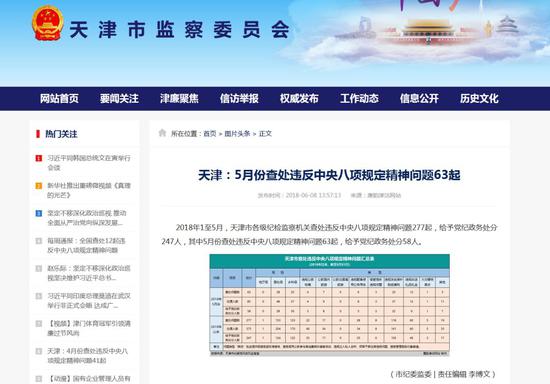This screenshot has height=384, width=550.
Task: Click the 图片头条 breadcrumb link
Action: (x=237, y=134)
